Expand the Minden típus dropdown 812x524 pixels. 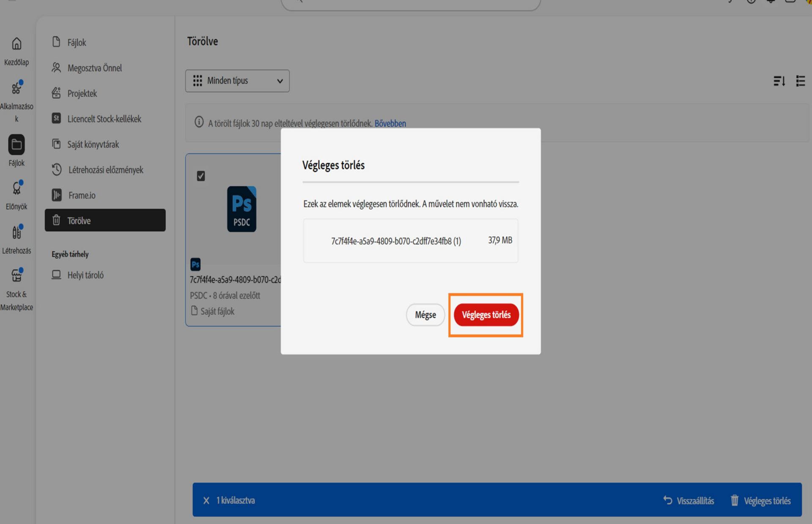pyautogui.click(x=237, y=81)
